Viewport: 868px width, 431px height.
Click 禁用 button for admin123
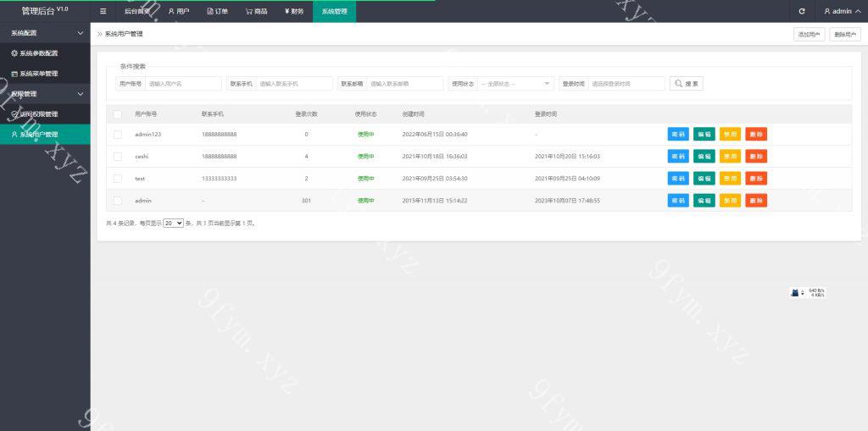(x=730, y=134)
